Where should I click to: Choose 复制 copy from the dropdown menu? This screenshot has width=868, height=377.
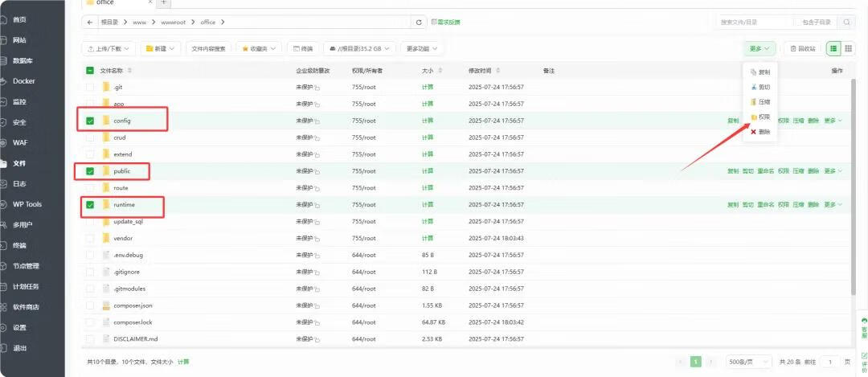(x=760, y=72)
